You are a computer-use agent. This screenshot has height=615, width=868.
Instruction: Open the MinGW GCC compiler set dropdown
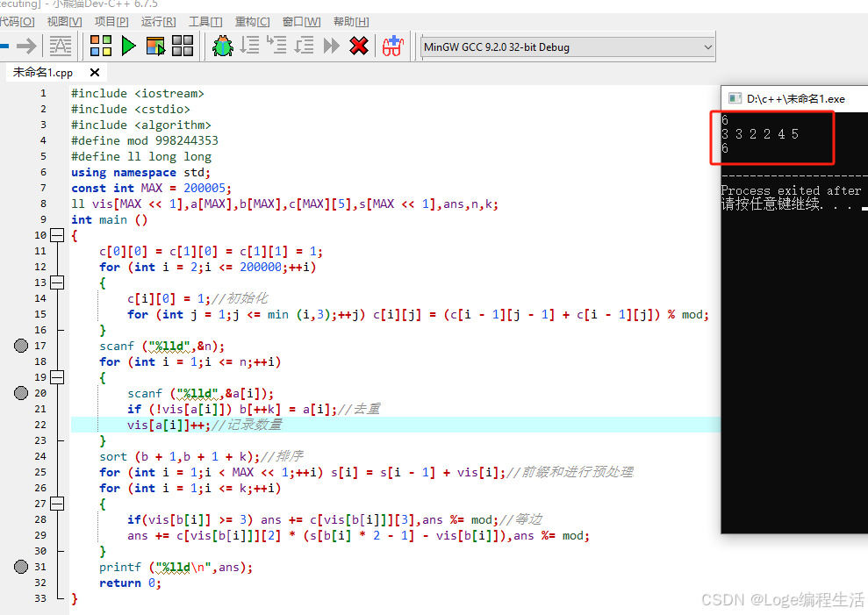click(568, 47)
